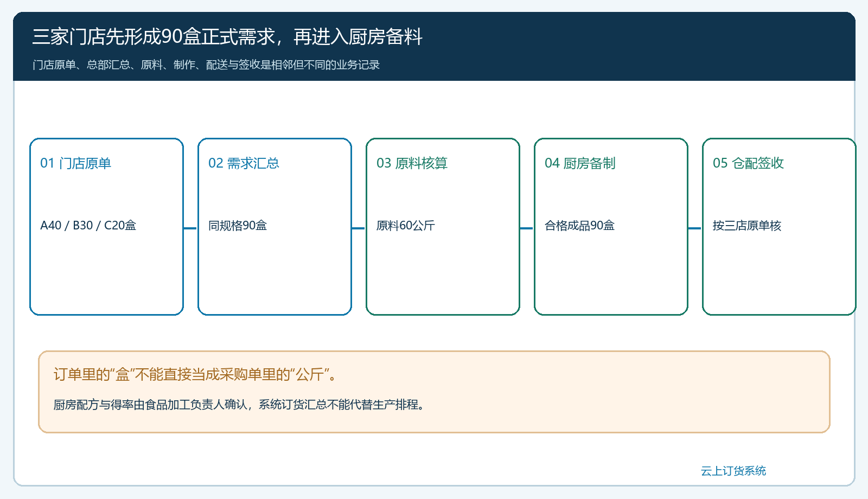The width and height of the screenshot is (868, 499).
Task: Select the 01 门店原单 step heading
Action: pos(75,163)
